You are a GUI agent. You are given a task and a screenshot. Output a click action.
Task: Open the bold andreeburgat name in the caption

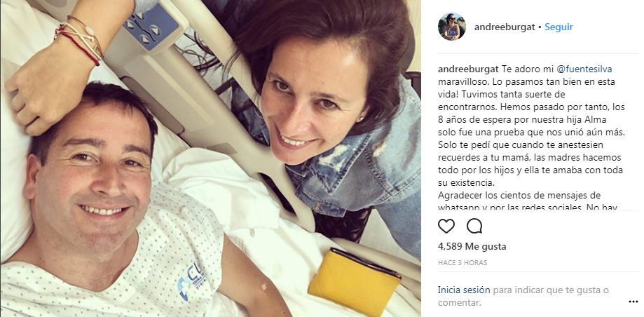[468, 69]
